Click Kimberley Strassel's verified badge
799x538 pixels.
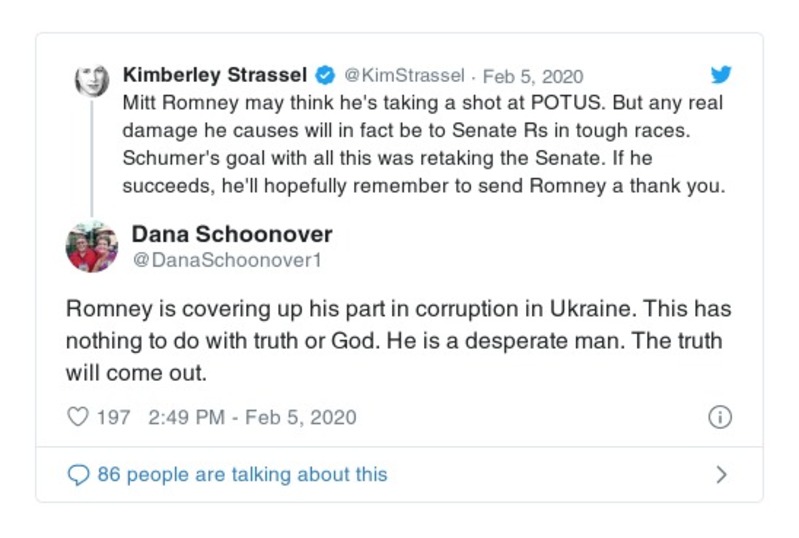[x=325, y=75]
